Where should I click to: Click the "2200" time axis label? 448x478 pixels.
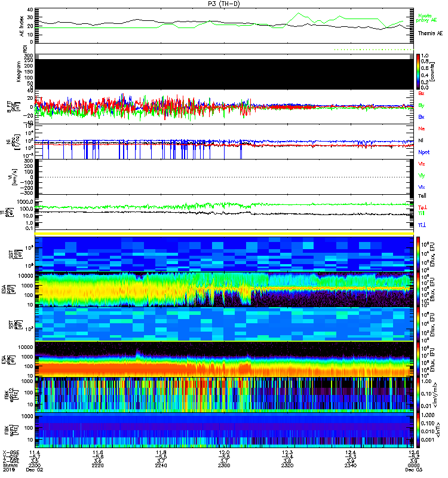click(35, 465)
